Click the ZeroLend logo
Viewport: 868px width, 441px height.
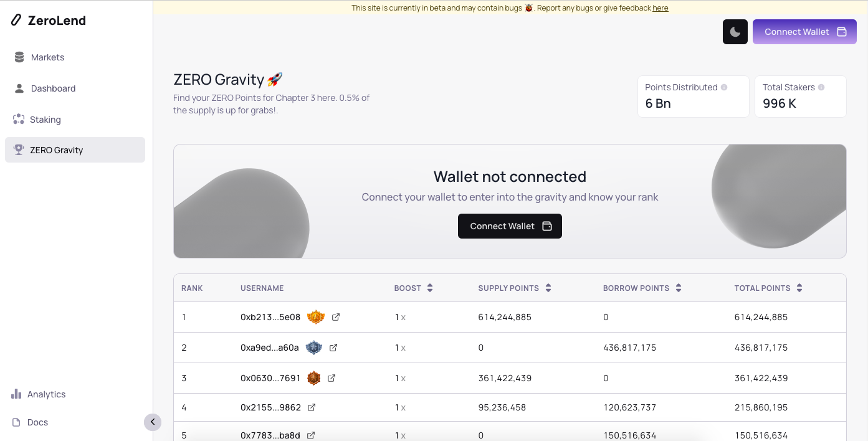49,21
